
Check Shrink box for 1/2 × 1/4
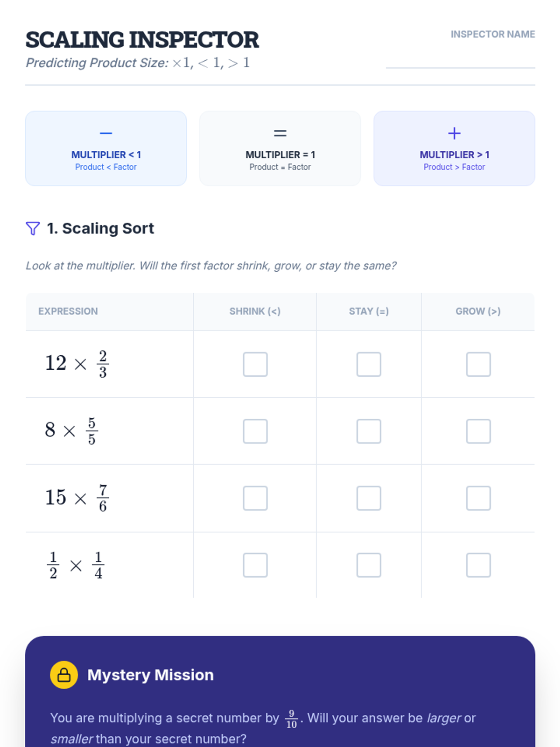(255, 565)
